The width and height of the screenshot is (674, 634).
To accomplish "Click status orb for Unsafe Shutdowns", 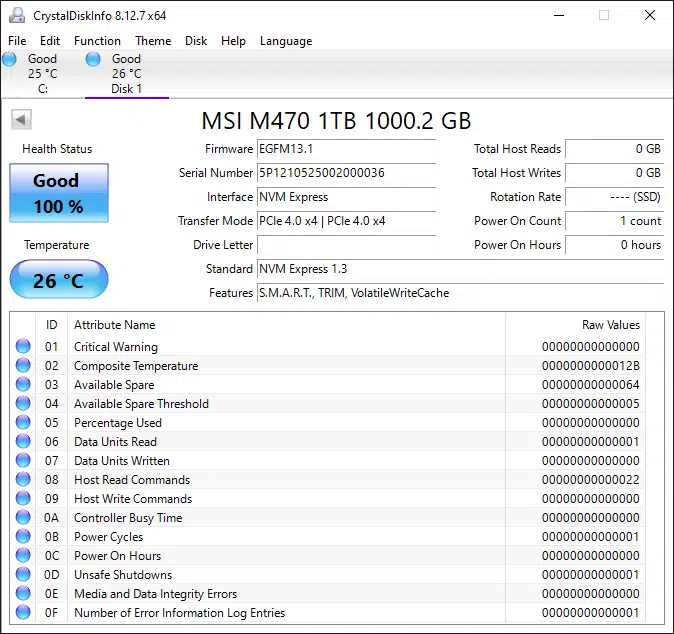I will click(x=23, y=574).
